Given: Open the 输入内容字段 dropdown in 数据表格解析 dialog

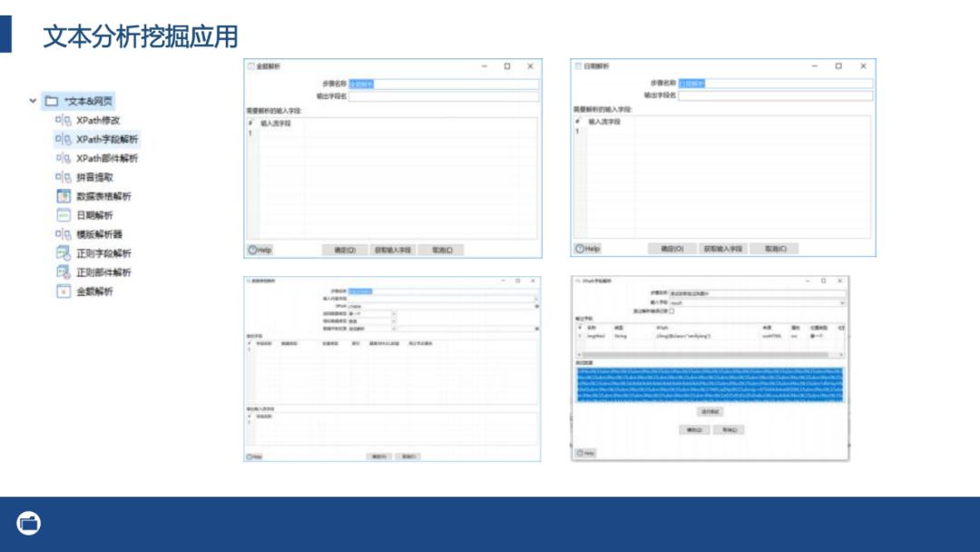Looking at the screenshot, I should [x=536, y=299].
